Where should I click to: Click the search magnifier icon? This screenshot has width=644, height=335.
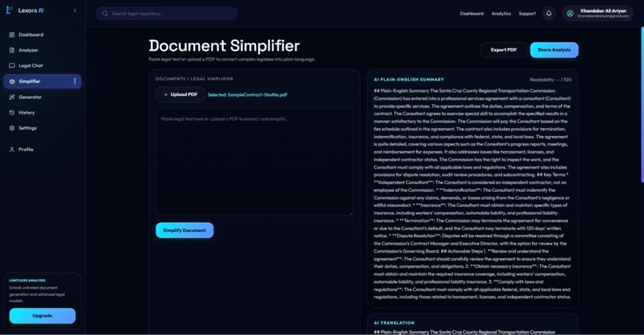pos(105,14)
